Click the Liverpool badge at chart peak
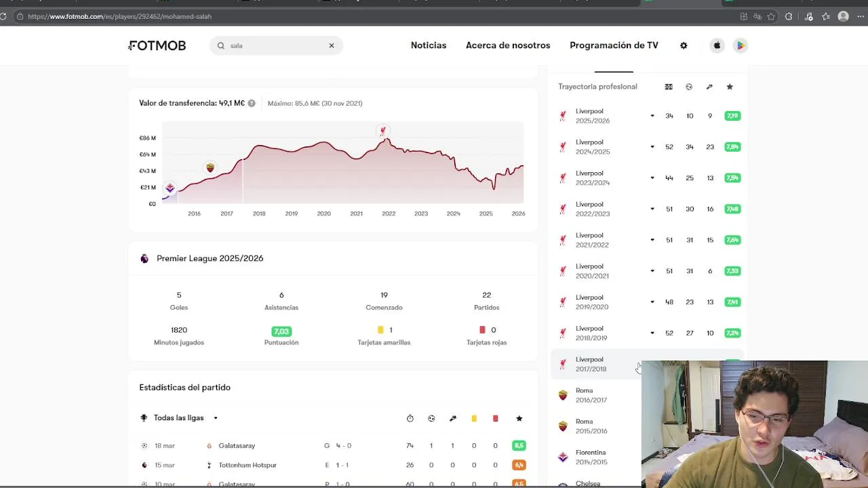Viewport: 868px width, 488px height. coord(383,131)
